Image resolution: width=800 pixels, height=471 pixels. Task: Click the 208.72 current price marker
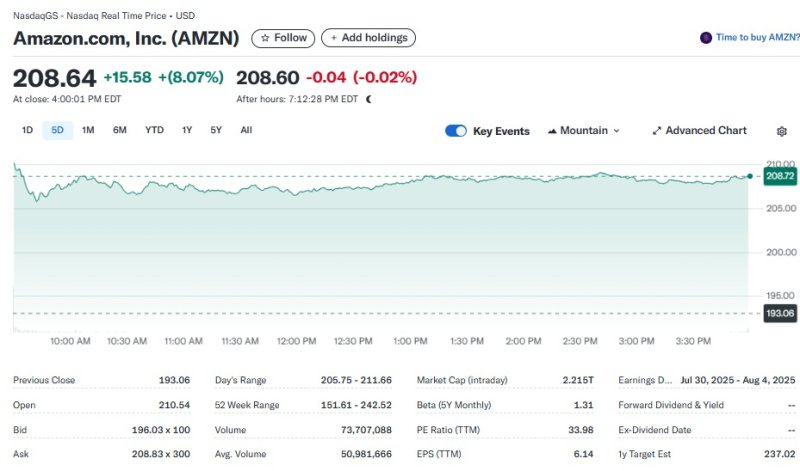click(779, 176)
